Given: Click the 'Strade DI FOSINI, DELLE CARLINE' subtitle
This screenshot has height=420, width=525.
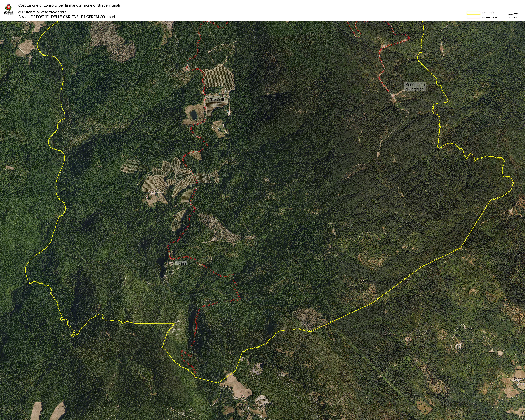Looking at the screenshot, I should pos(67,17).
